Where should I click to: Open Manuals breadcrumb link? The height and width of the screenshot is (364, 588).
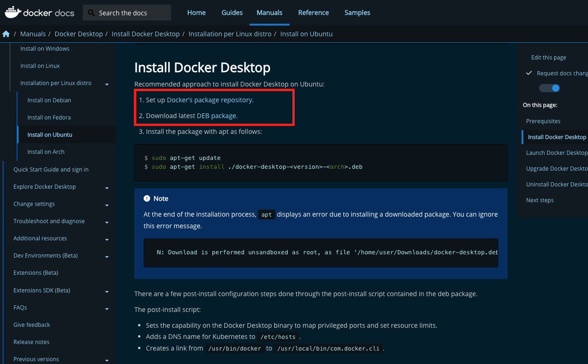click(33, 34)
